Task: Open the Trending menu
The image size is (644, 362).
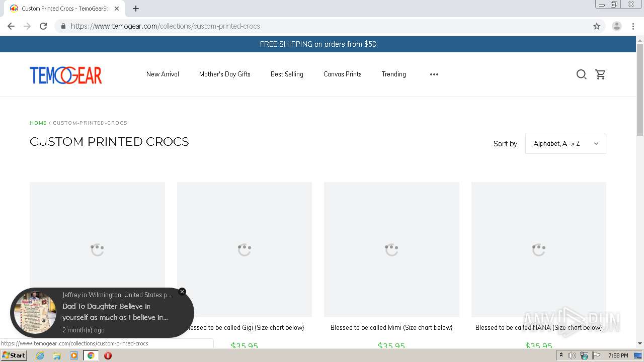Action: (x=393, y=74)
